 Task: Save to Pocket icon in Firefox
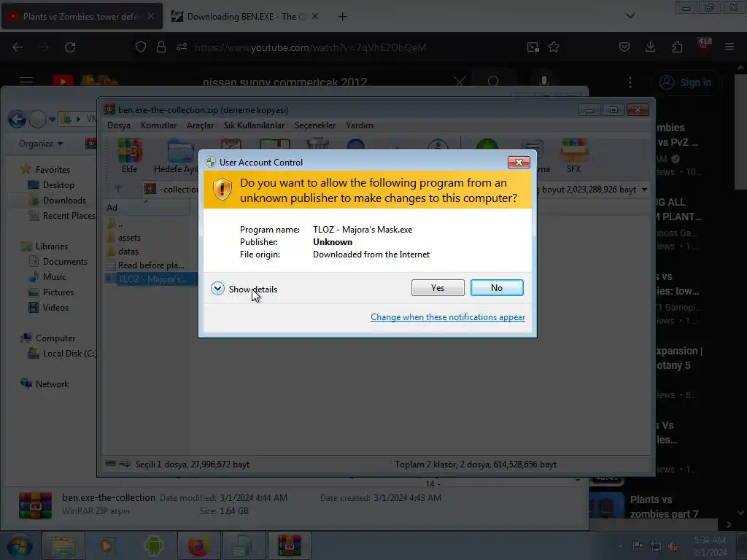[x=624, y=47]
